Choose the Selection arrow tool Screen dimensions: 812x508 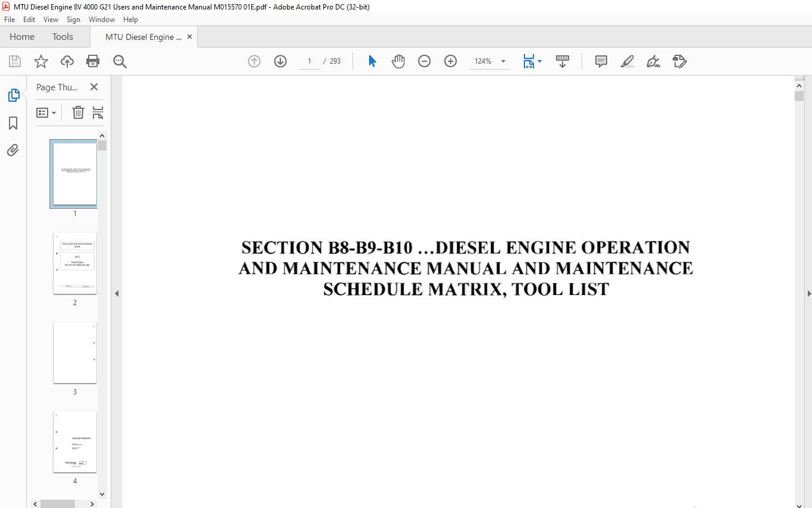point(372,61)
